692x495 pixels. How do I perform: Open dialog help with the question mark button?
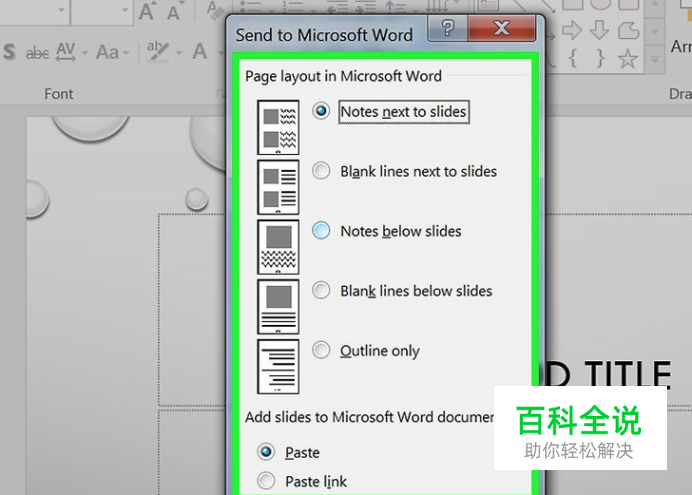(x=448, y=29)
